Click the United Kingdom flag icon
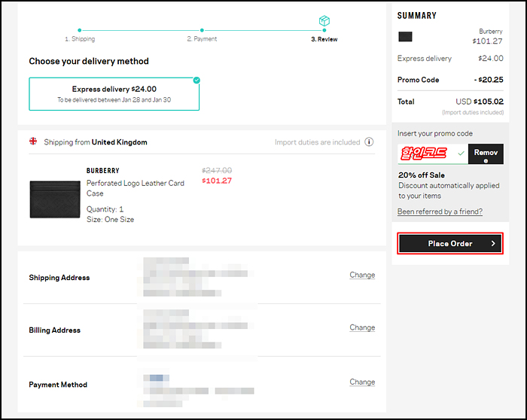This screenshot has width=527, height=420. click(33, 141)
